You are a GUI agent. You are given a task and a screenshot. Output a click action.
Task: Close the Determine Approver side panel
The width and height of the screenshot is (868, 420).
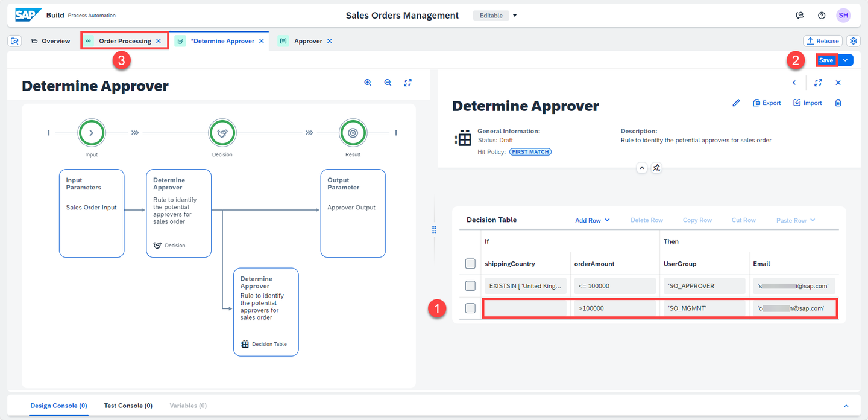pos(838,83)
